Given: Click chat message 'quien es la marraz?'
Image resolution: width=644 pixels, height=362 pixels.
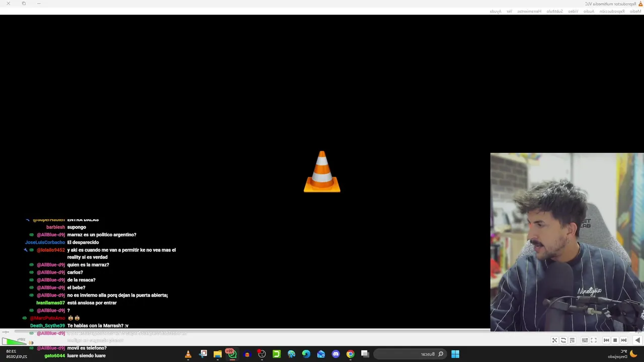Looking at the screenshot, I should [88, 265].
